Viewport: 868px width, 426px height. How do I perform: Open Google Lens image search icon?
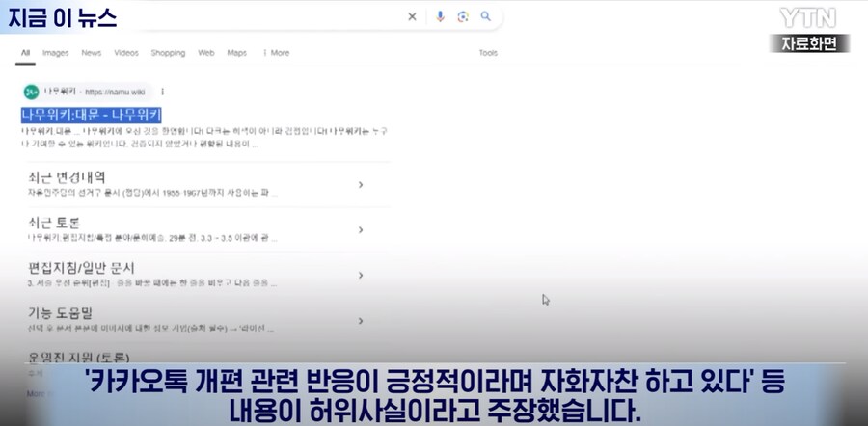[463, 16]
